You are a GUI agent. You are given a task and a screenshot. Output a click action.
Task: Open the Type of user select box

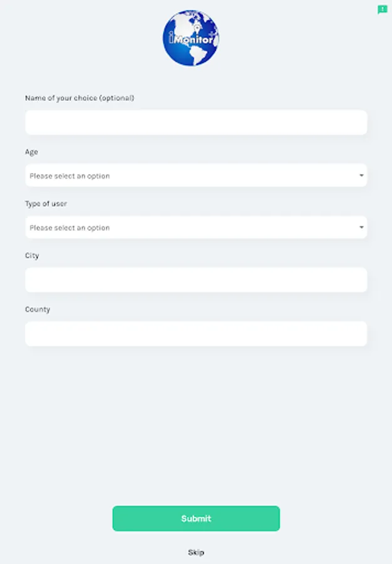(x=188, y=227)
